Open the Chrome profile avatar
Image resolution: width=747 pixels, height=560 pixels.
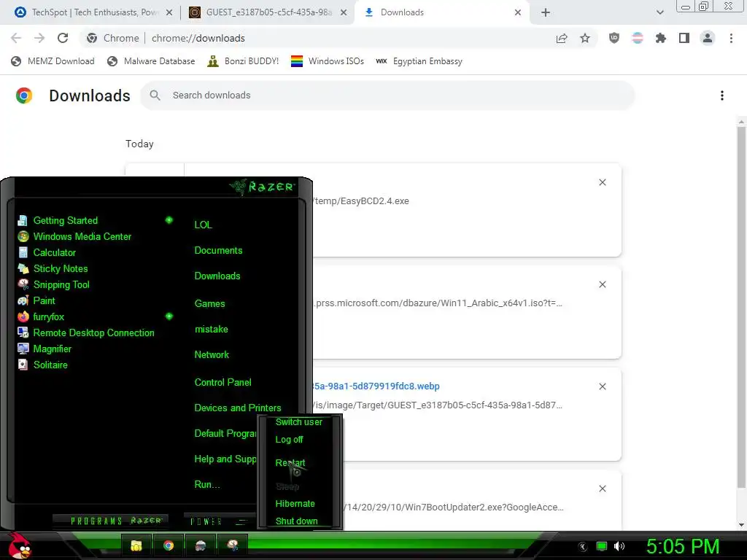coord(708,38)
